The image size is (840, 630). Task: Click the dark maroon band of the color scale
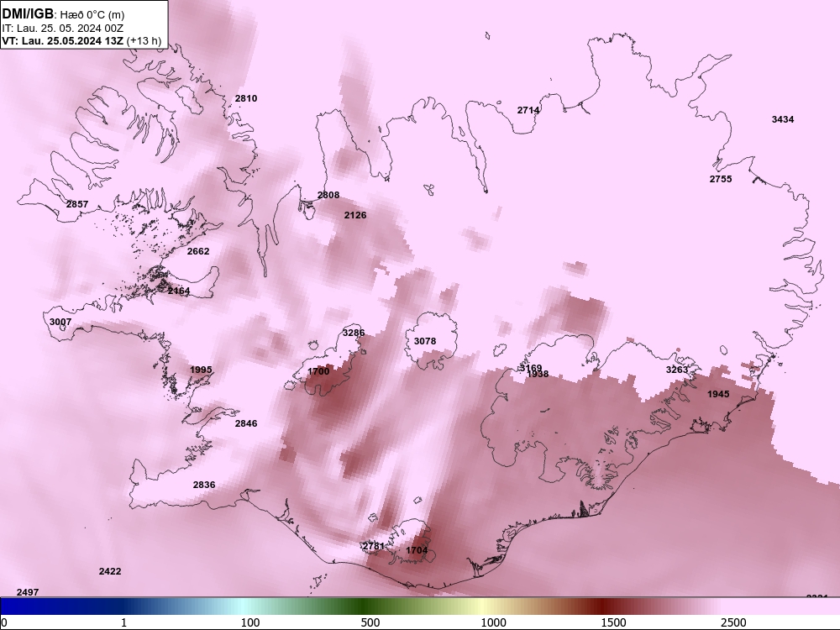602,606
